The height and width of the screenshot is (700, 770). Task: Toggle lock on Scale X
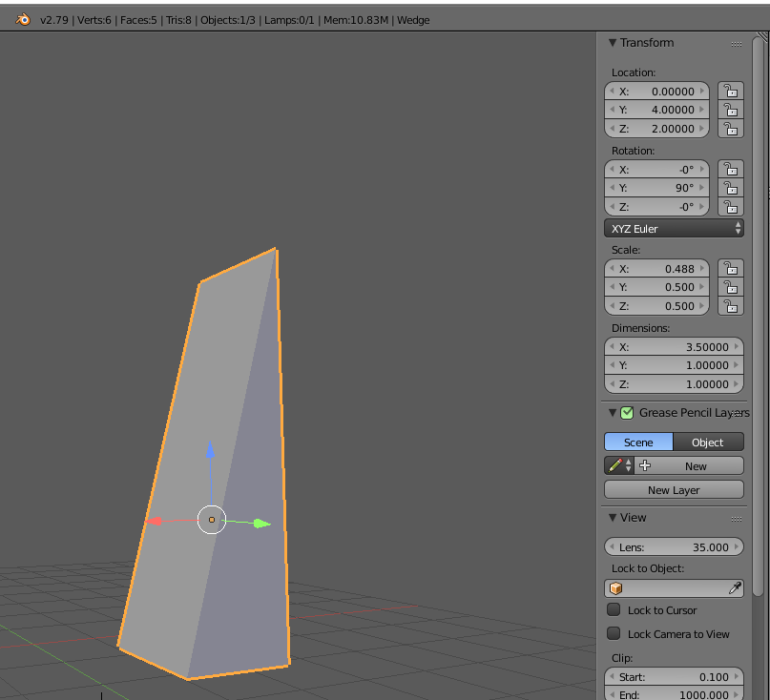731,269
